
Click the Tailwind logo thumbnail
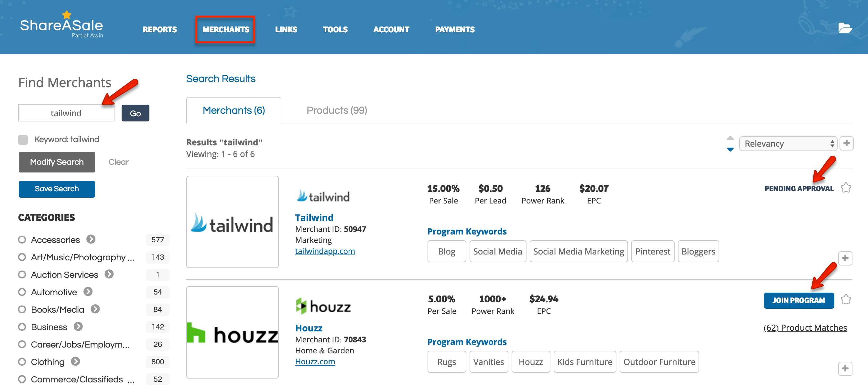point(233,222)
